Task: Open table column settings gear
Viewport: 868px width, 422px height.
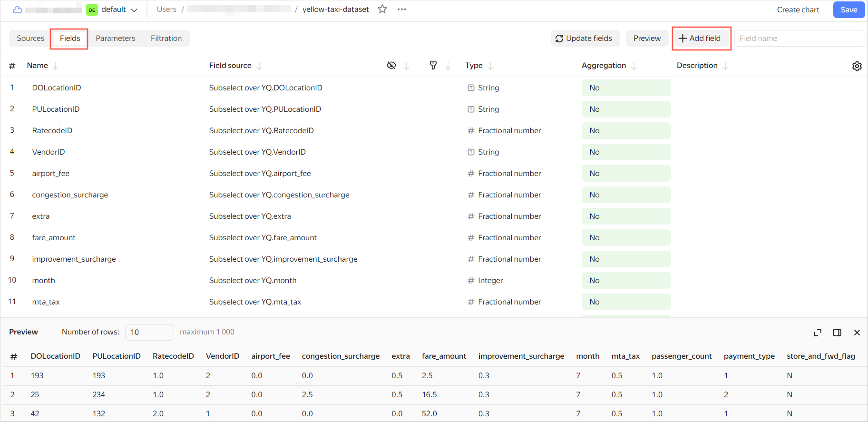Action: [857, 66]
